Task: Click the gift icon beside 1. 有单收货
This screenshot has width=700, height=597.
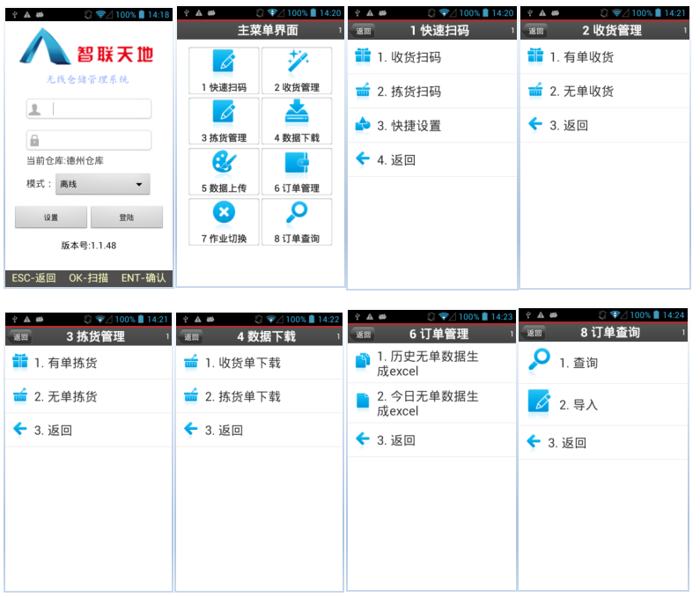Action: tap(535, 55)
